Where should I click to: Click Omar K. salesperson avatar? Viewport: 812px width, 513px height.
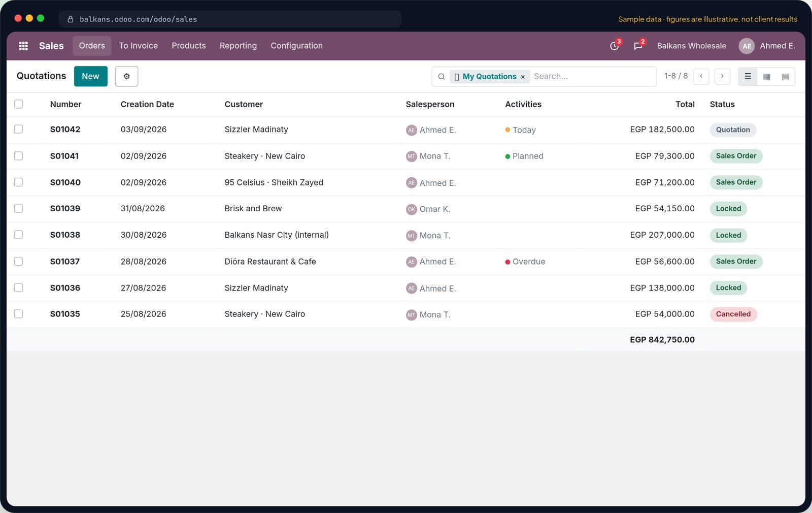click(412, 209)
